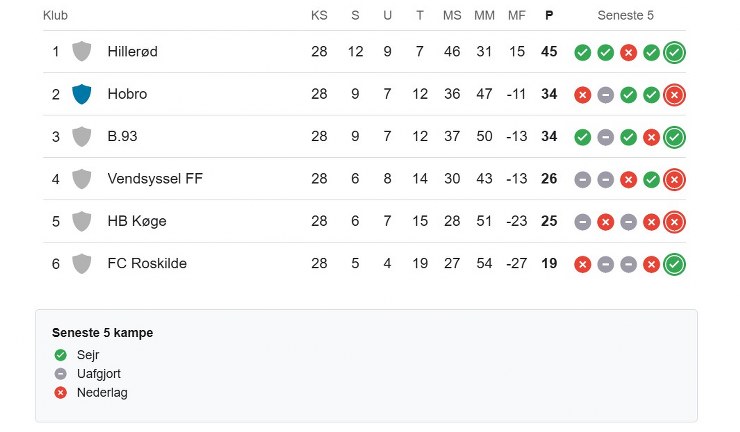This screenshot has height=432, width=740.
Task: Click FC Roskilde's club crest icon
Action: 82,264
